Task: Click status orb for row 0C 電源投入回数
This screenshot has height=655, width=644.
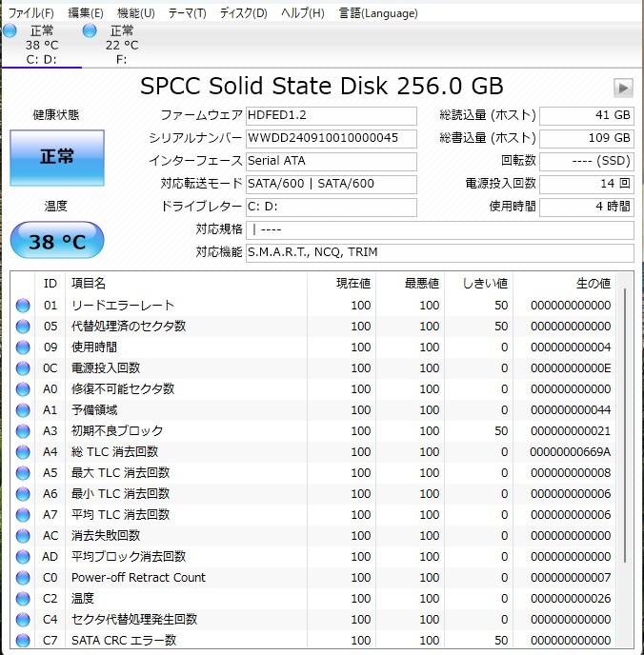Action: tap(23, 368)
